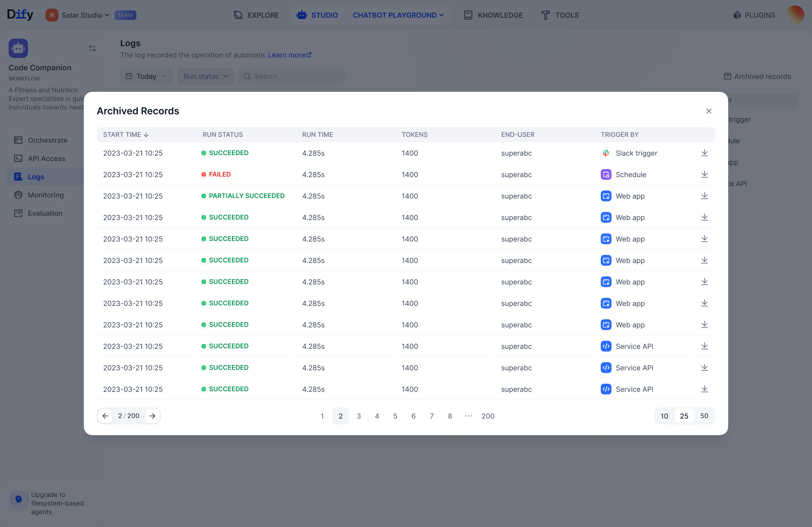The height and width of the screenshot is (527, 812).
Task: Close the Archived Records dialog
Action: coord(709,111)
